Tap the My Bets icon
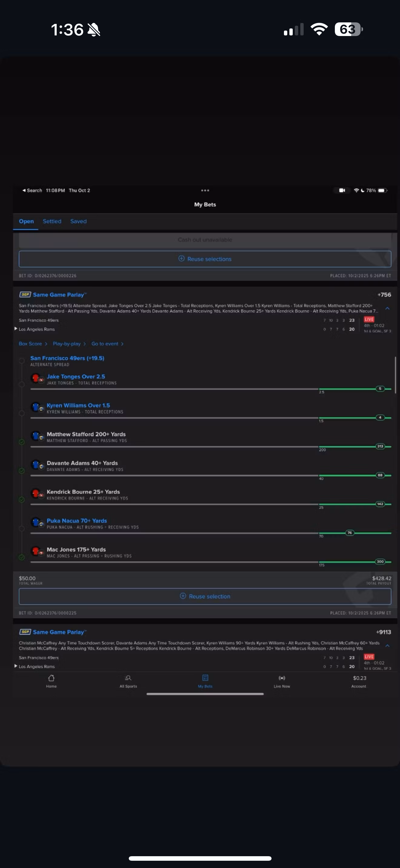This screenshot has height=868, width=400. click(x=205, y=678)
